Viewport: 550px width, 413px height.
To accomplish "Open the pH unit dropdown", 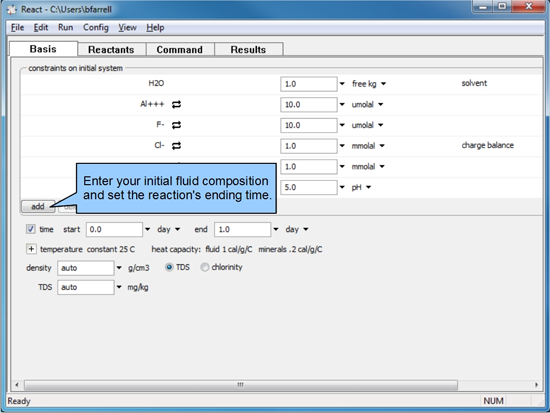I will pos(361,187).
